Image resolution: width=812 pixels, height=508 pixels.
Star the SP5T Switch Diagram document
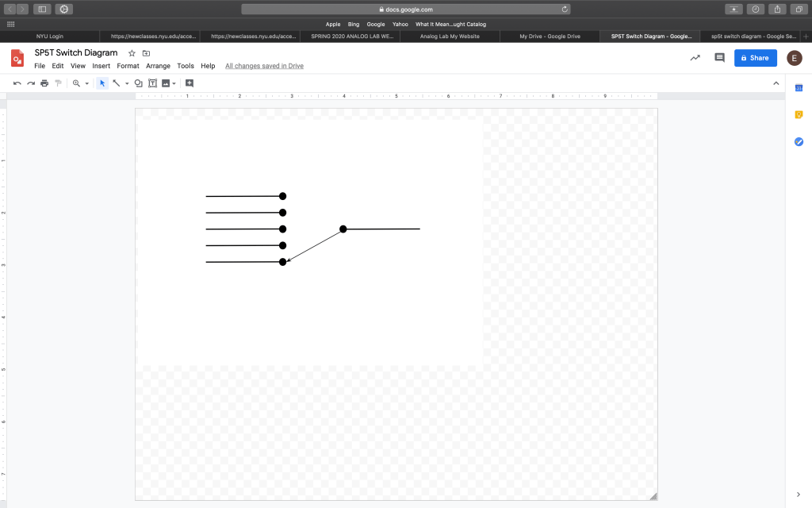(x=132, y=53)
